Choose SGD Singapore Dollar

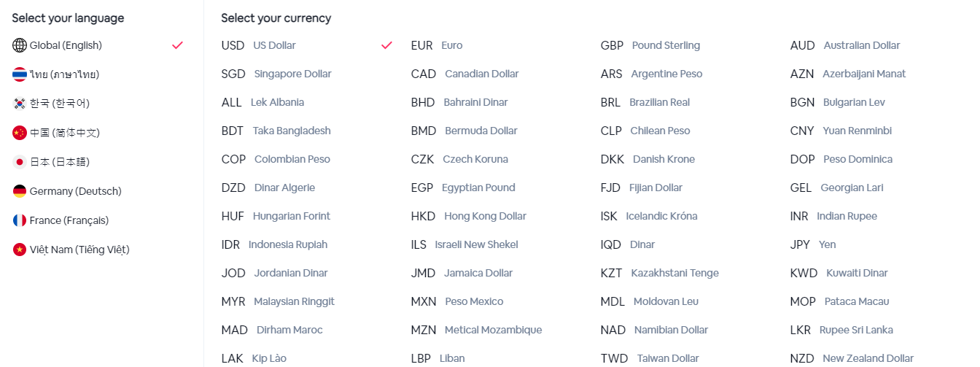pyautogui.click(x=276, y=74)
